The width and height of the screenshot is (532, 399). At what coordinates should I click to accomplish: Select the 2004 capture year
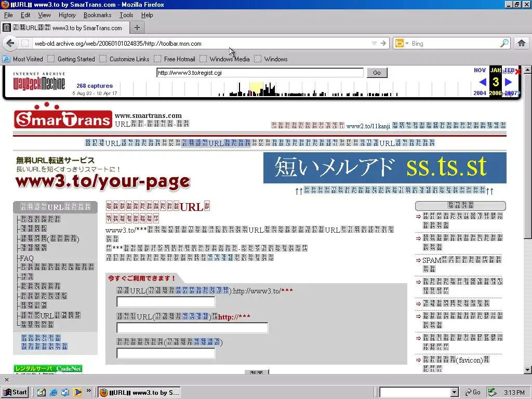point(480,93)
